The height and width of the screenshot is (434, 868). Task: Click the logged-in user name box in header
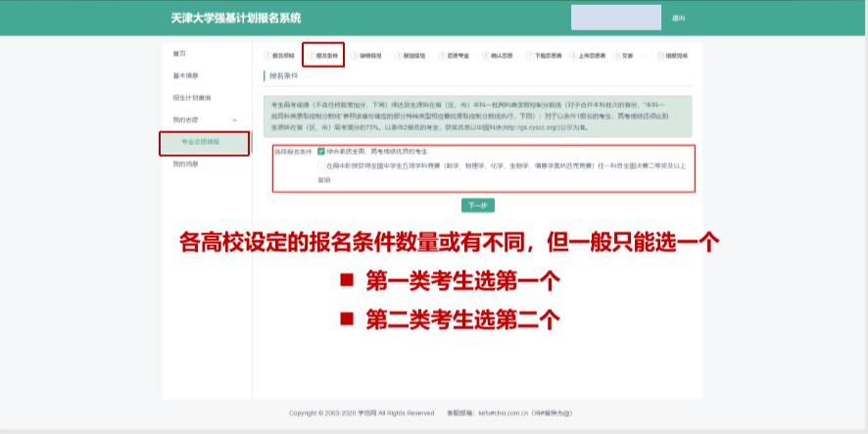(616, 18)
